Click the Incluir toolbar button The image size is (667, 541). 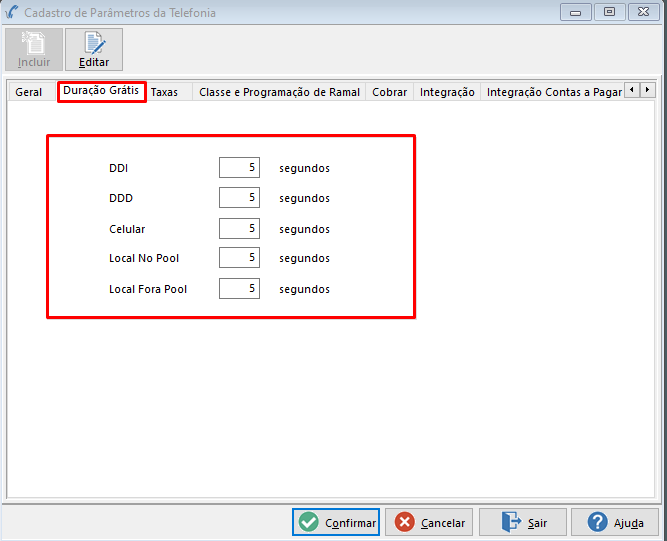click(x=34, y=50)
